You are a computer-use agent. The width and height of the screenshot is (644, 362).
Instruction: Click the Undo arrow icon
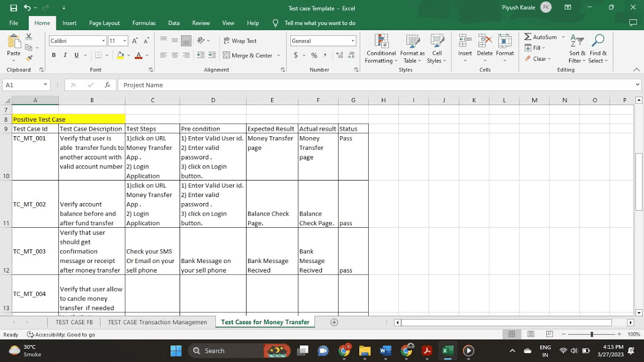(27, 8)
